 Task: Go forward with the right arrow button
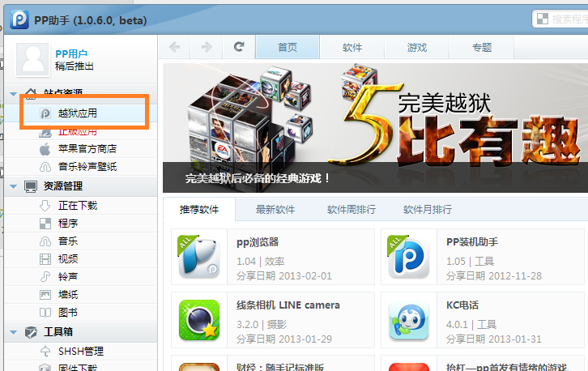pos(207,47)
